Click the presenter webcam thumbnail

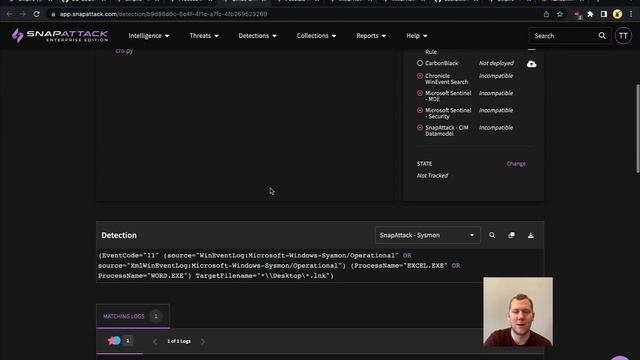tap(518, 312)
